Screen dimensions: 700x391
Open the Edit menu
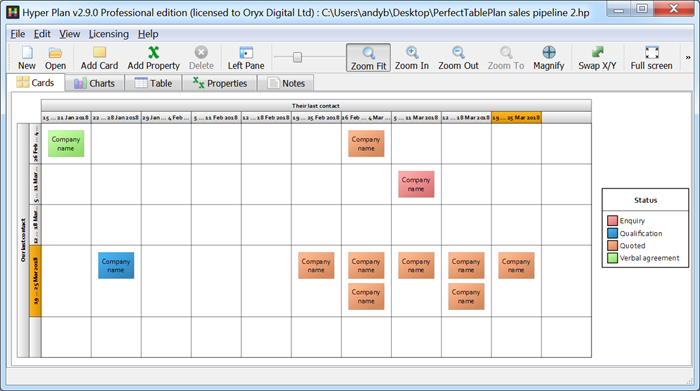[x=42, y=34]
